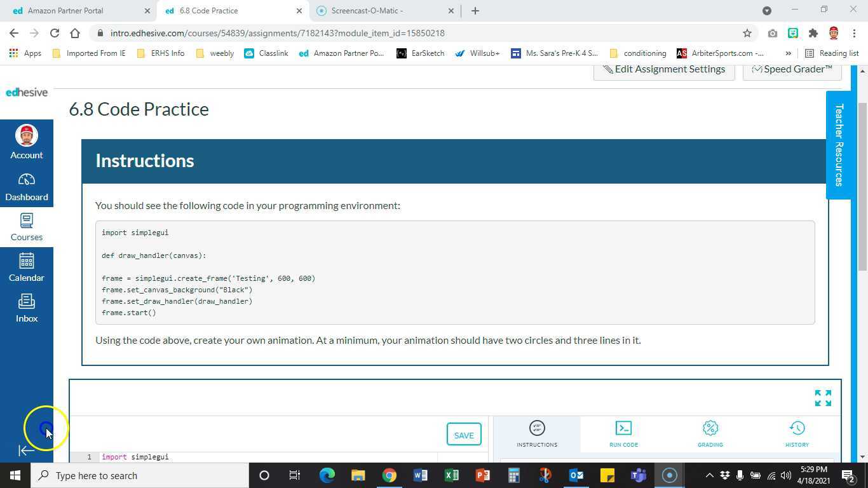Open the Chrome profile avatar
868x488 pixels.
[x=834, y=33]
